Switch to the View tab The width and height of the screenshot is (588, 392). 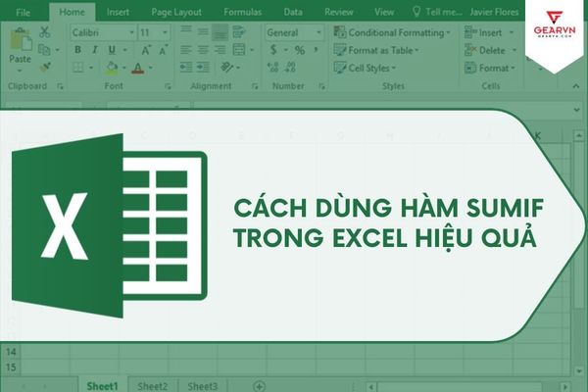point(384,12)
